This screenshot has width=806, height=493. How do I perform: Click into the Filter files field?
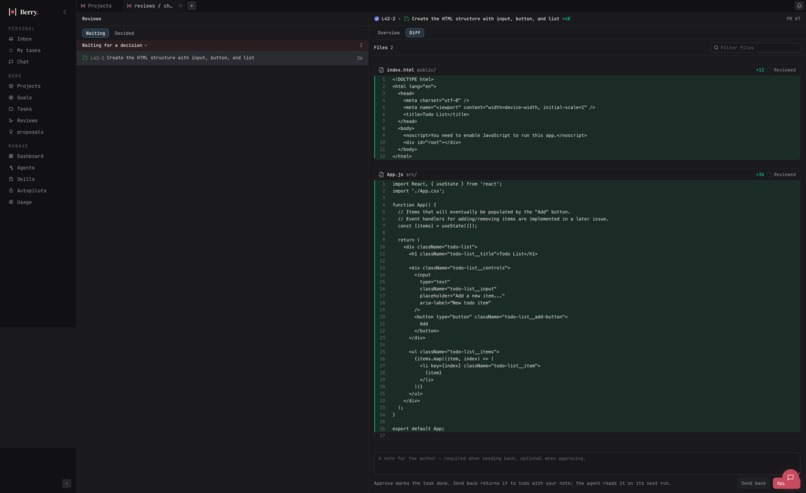coord(756,48)
